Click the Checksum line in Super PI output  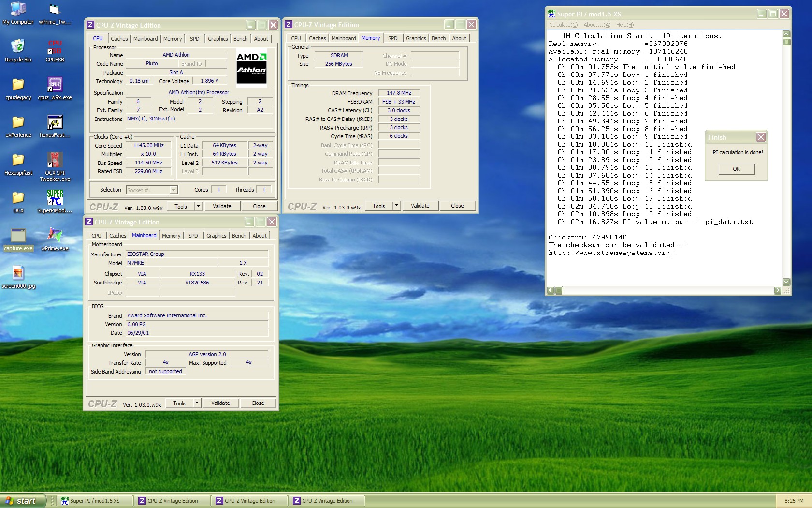587,237
